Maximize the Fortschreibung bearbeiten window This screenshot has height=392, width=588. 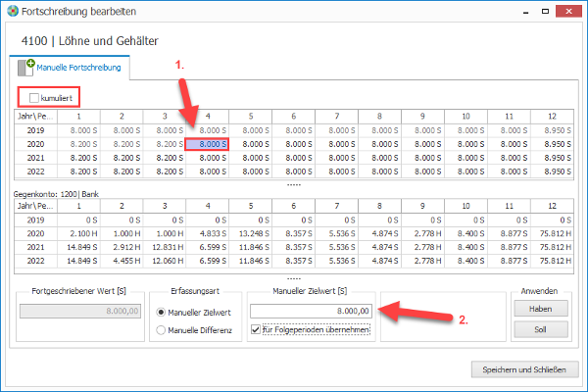(x=545, y=11)
